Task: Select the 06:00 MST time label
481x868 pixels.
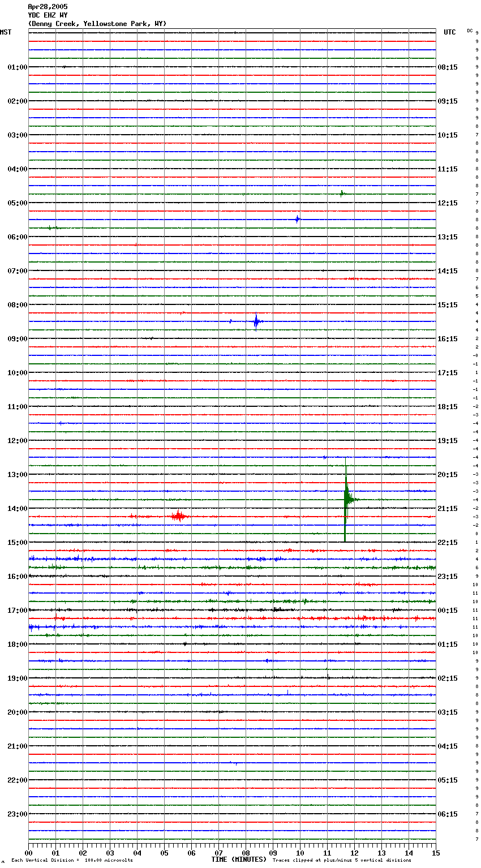Action: tap(18, 237)
